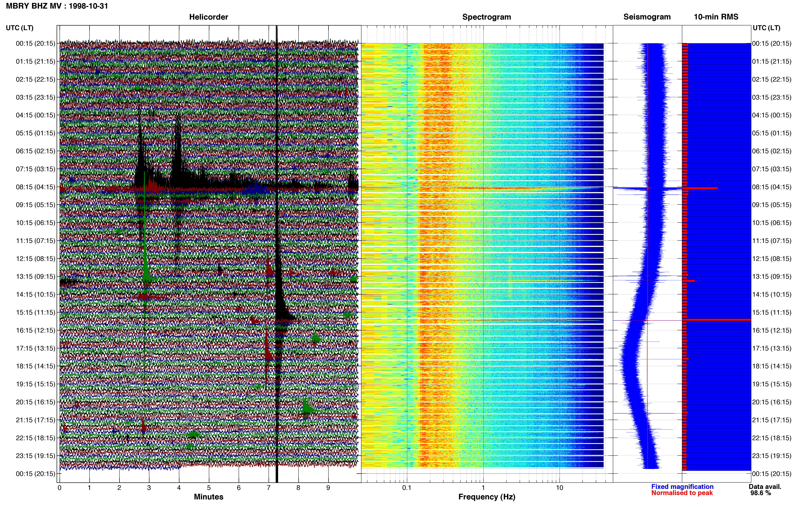Click the 00:15 (20:15) label at the helicorder's first trace
This screenshot has width=812, height=508.
36,43
